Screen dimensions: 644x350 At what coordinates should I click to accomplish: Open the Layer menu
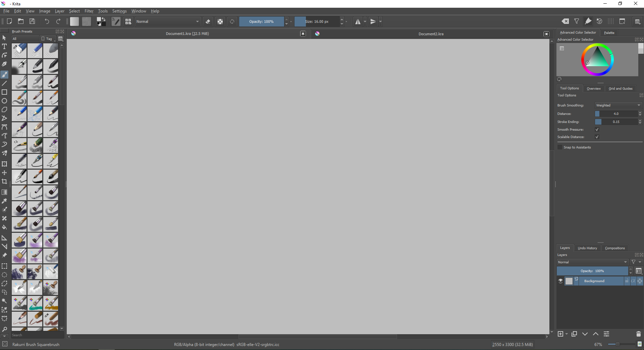60,11
